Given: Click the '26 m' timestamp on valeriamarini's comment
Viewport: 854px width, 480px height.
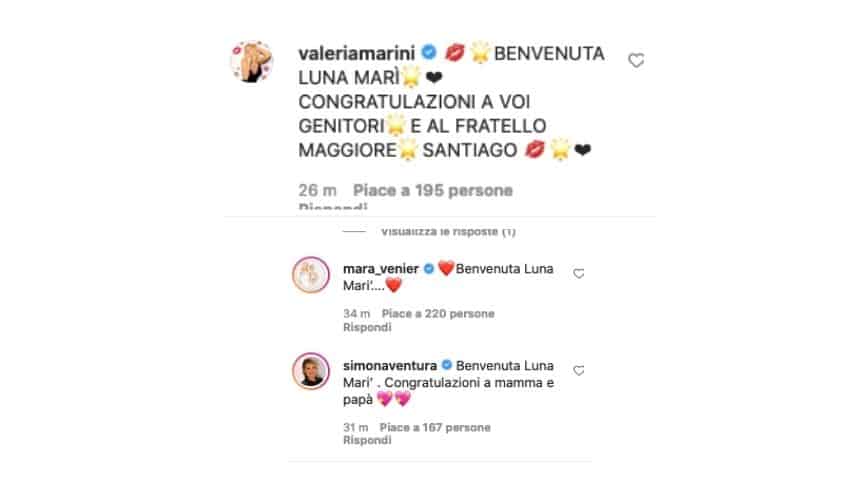Looking at the screenshot, I should (317, 190).
